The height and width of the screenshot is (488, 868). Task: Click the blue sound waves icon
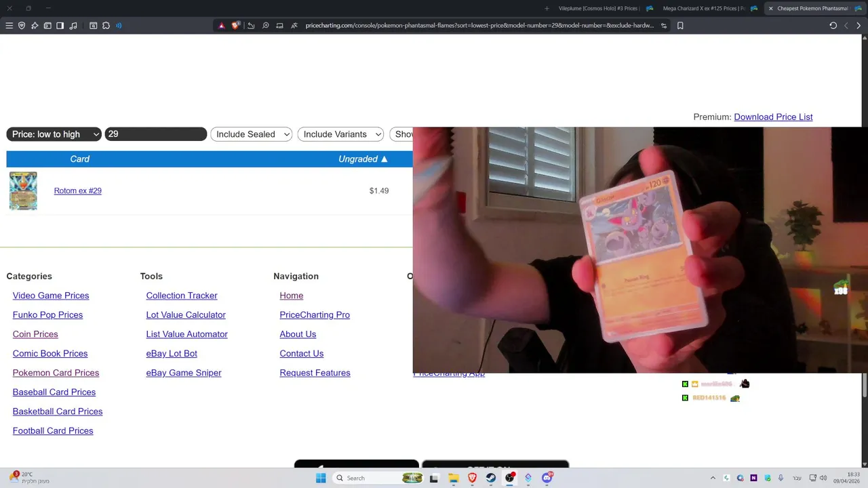[x=119, y=26]
